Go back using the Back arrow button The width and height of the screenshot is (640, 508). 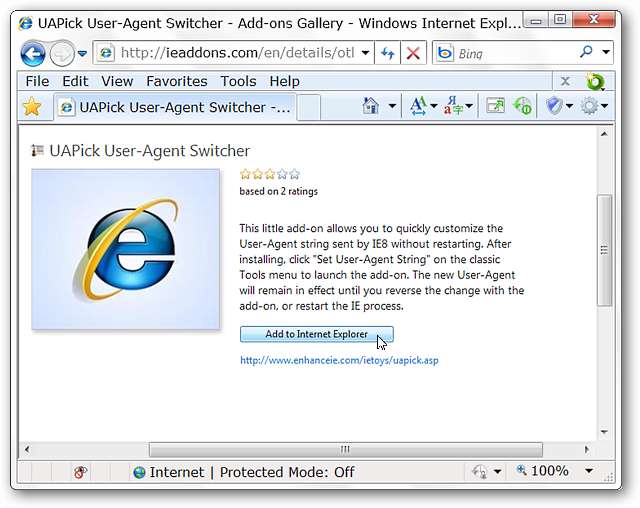pyautogui.click(x=33, y=53)
